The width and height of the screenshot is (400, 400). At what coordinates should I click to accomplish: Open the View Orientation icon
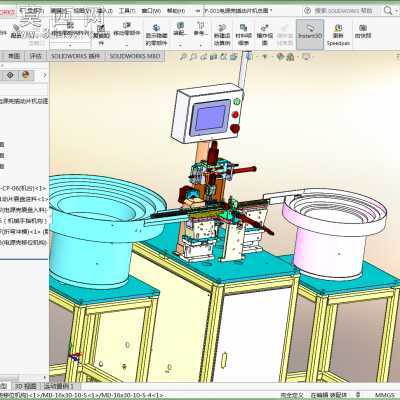pyautogui.click(x=234, y=57)
